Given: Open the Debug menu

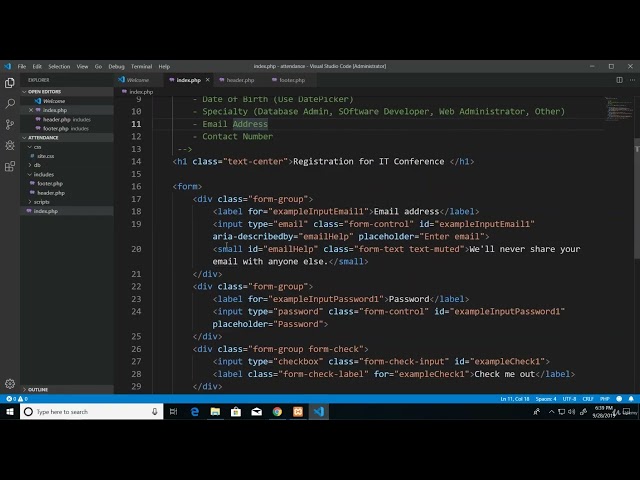Looking at the screenshot, I should point(116,67).
